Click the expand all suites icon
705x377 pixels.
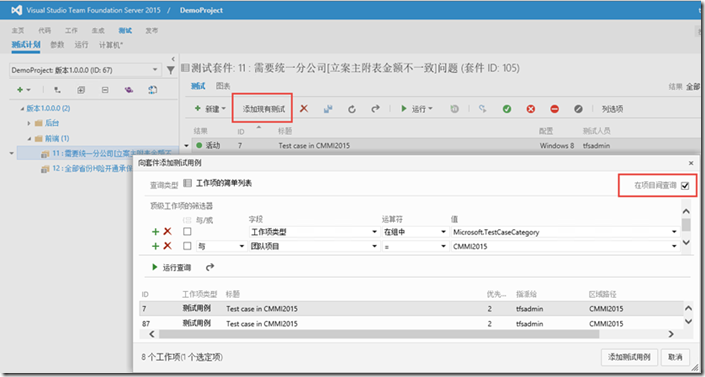coord(81,90)
